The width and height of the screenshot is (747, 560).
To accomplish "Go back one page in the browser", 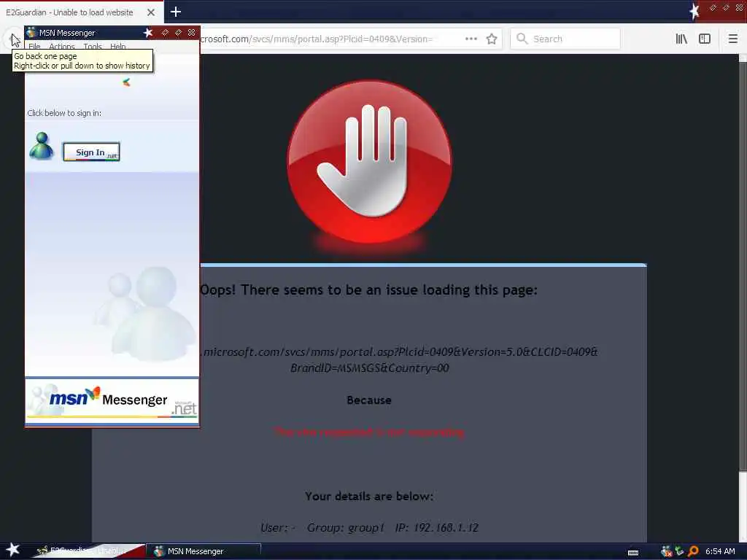I will pos(12,39).
